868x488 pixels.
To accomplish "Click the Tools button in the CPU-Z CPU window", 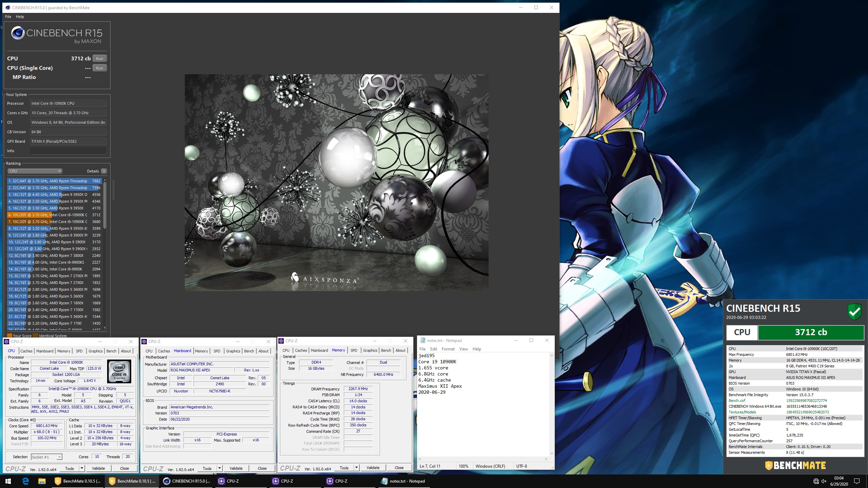I will click(x=70, y=468).
